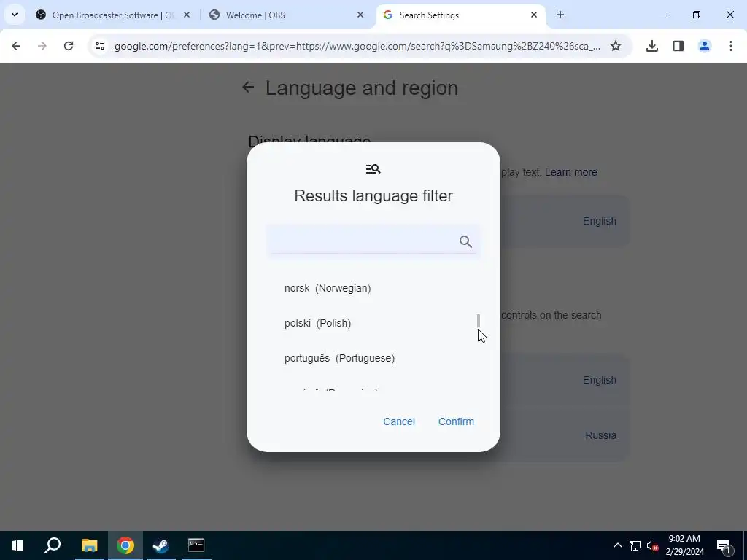Open Chrome downloads icon
Viewport: 747px width, 560px height.
[651, 46]
